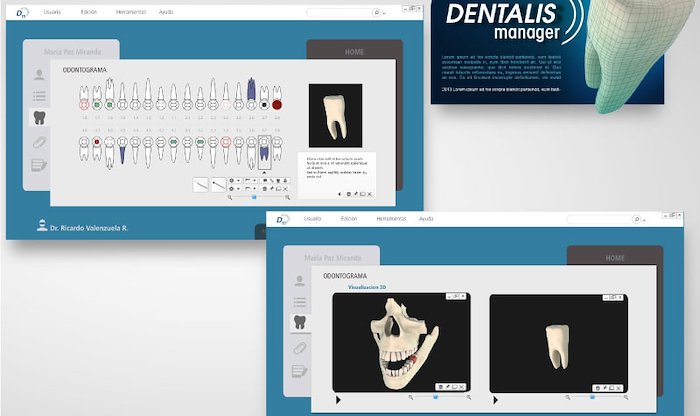Open the upper flag dropdown in odontogram toolbar
Viewport: 700px width, 416px height.
(x=250, y=180)
